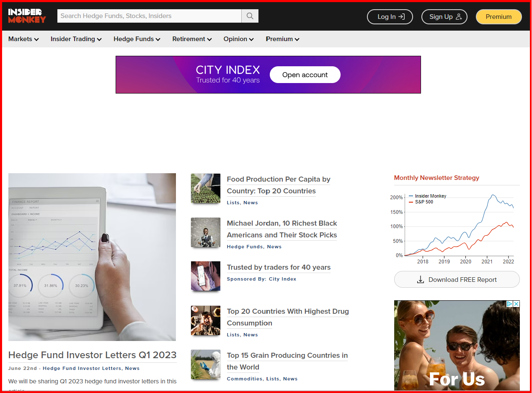Open Hedge Fund Investor Letters Q1 2023 headline
The height and width of the screenshot is (393, 532).
coord(92,355)
